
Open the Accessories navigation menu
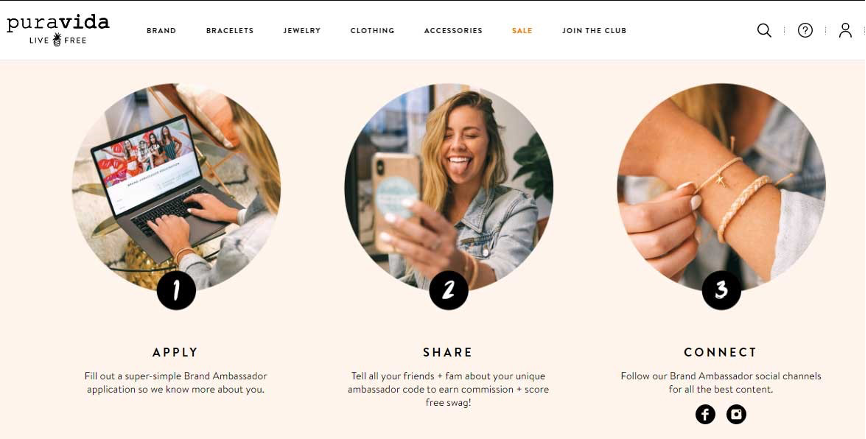click(453, 30)
